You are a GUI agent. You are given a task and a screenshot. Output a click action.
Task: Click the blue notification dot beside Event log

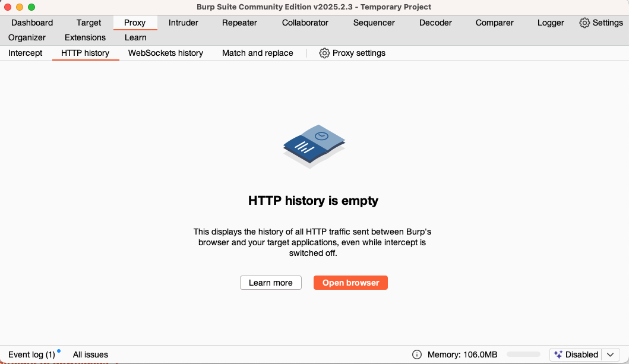[x=59, y=350]
